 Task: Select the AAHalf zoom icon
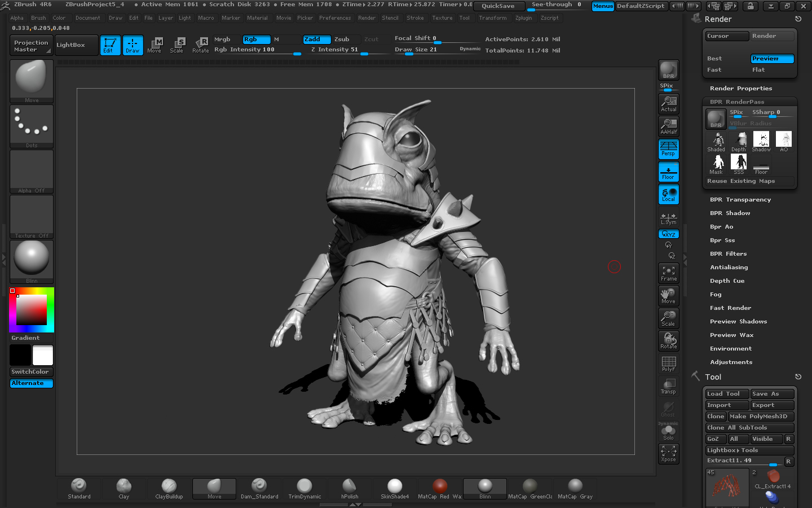pos(668,126)
